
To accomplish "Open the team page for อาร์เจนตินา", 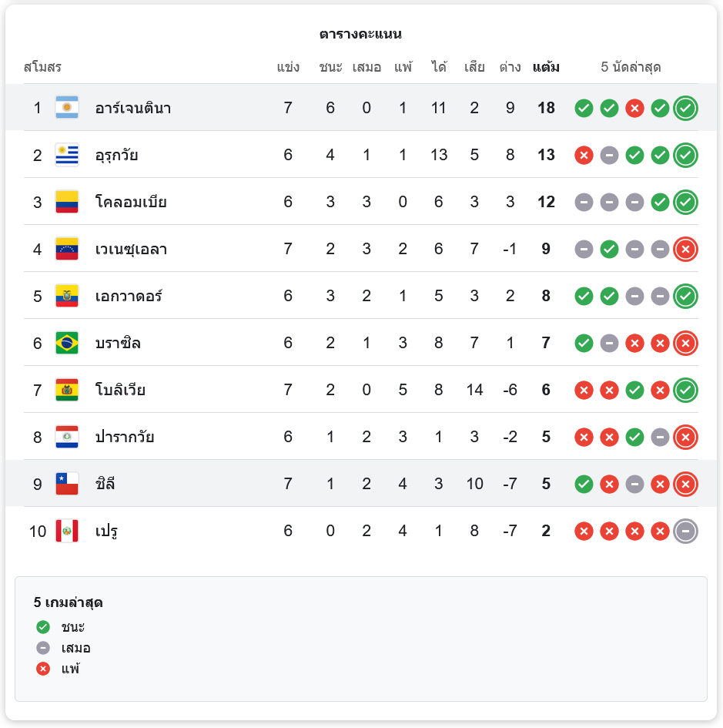I will pos(133,108).
